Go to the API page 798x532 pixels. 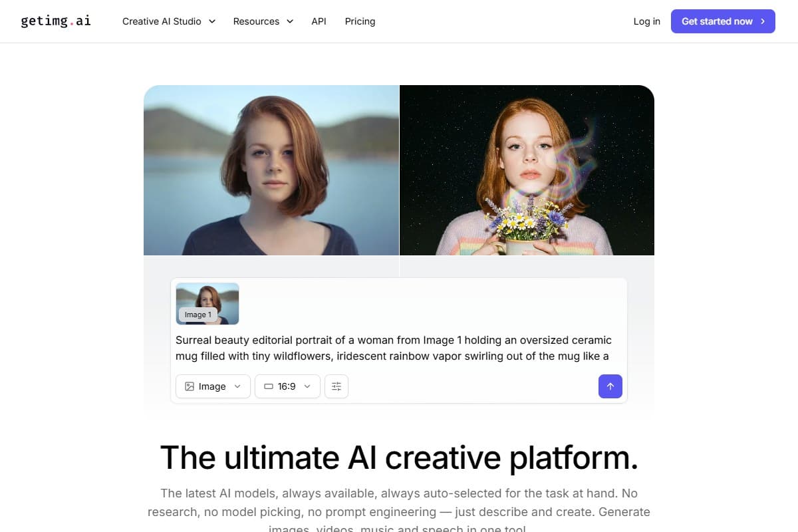pos(319,21)
